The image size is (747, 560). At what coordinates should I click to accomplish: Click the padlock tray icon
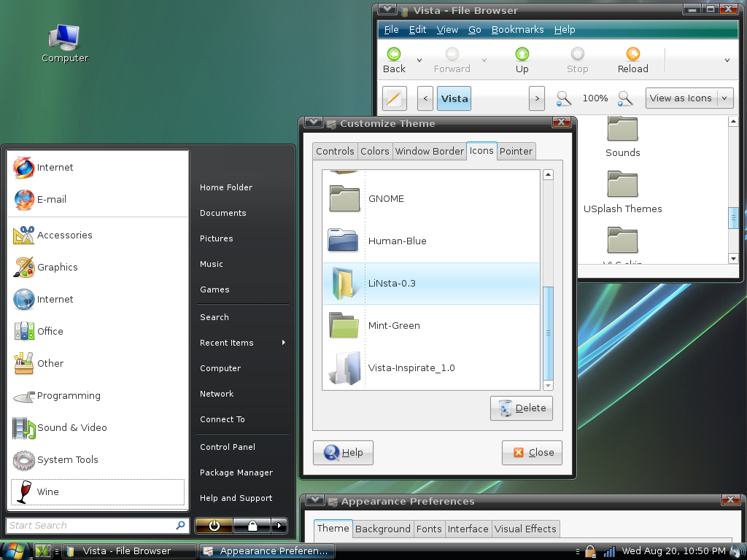(590, 551)
